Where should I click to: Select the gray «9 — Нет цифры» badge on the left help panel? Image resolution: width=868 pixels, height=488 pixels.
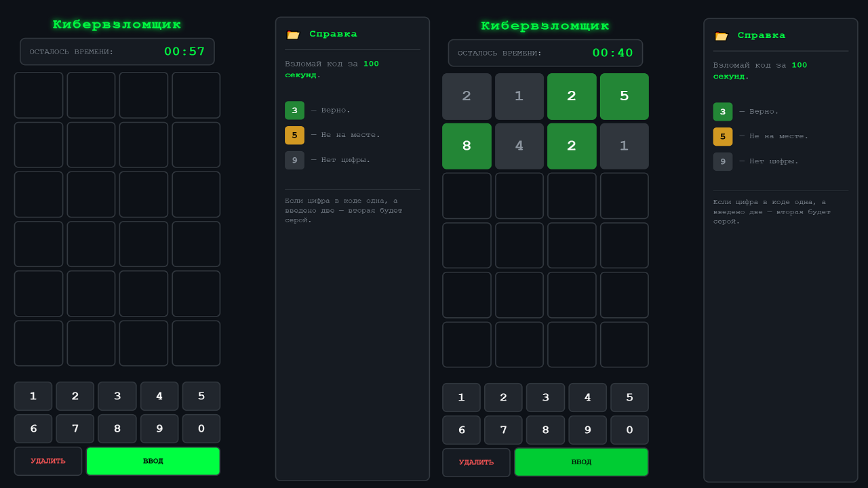click(294, 160)
